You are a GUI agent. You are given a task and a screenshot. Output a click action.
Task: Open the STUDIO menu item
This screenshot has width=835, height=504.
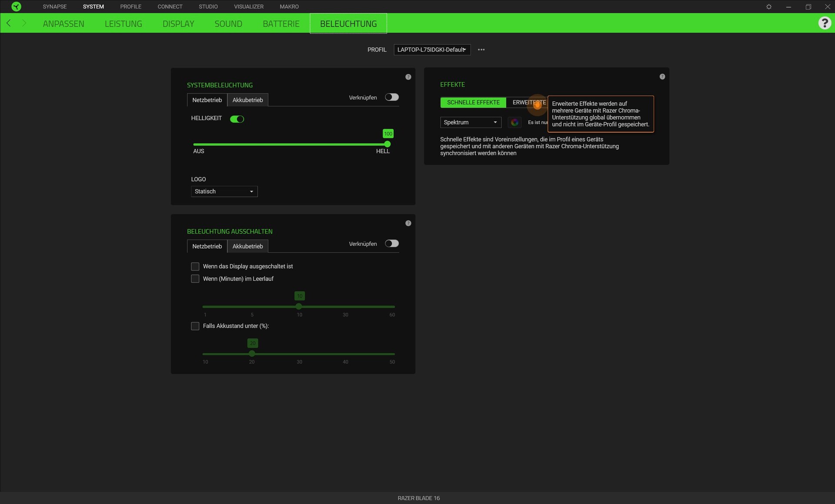point(208,7)
